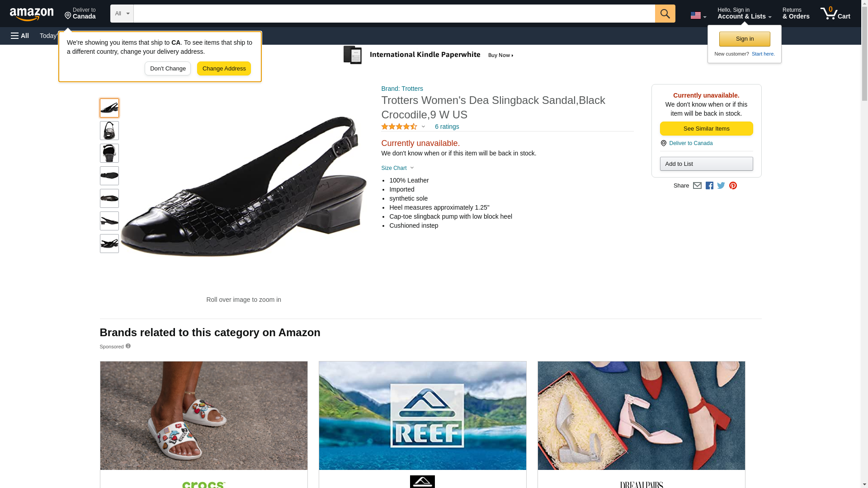This screenshot has height=488, width=868.
Task: Share the product on Pinterest
Action: point(733,186)
